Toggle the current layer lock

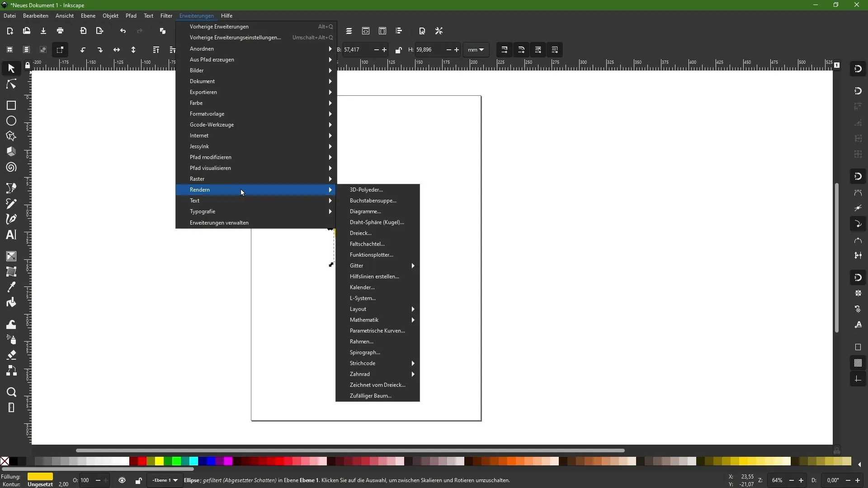coord(138,480)
